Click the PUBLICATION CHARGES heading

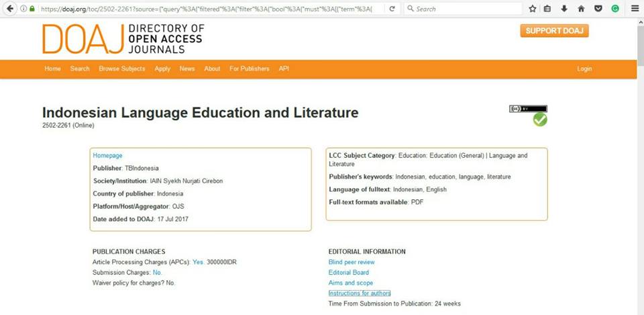point(129,252)
